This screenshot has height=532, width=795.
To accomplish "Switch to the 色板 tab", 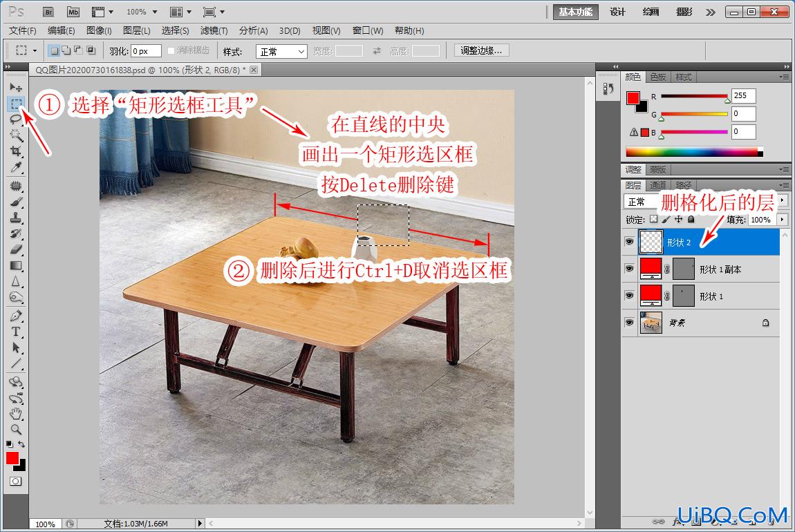I will point(657,77).
